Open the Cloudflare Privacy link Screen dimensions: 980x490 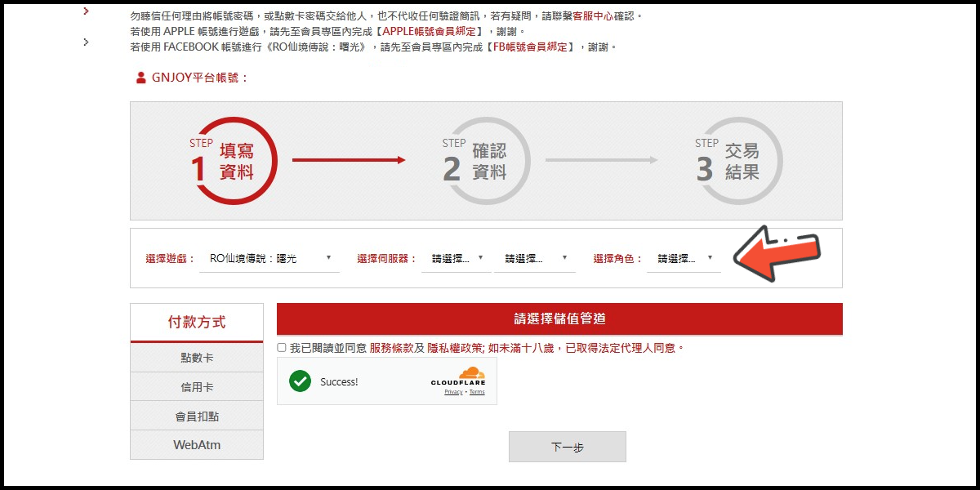(x=453, y=392)
